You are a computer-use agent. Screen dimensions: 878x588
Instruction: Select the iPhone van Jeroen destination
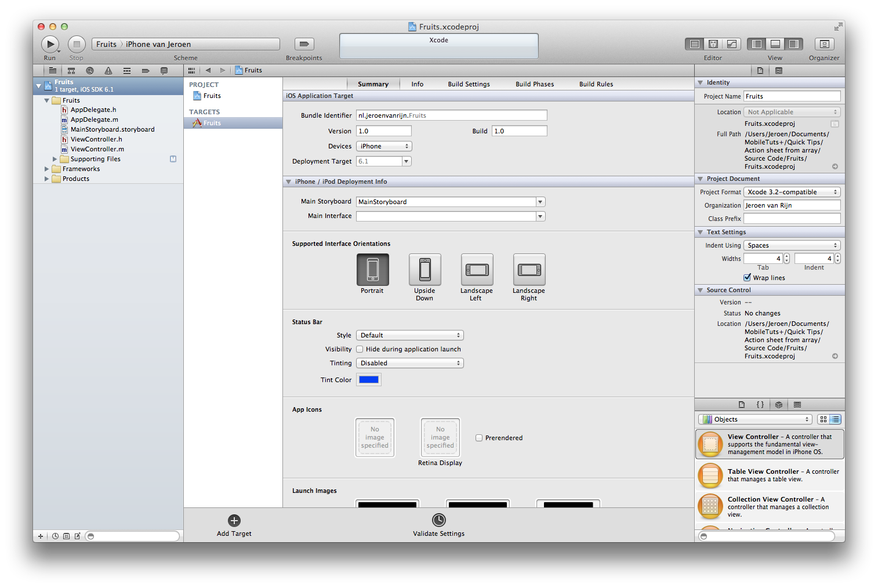coord(158,44)
